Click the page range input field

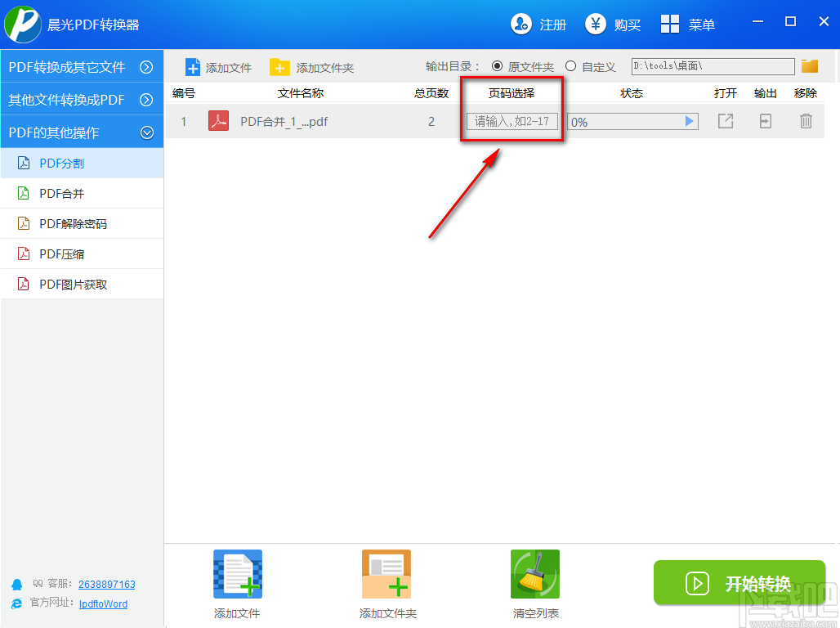pos(512,122)
